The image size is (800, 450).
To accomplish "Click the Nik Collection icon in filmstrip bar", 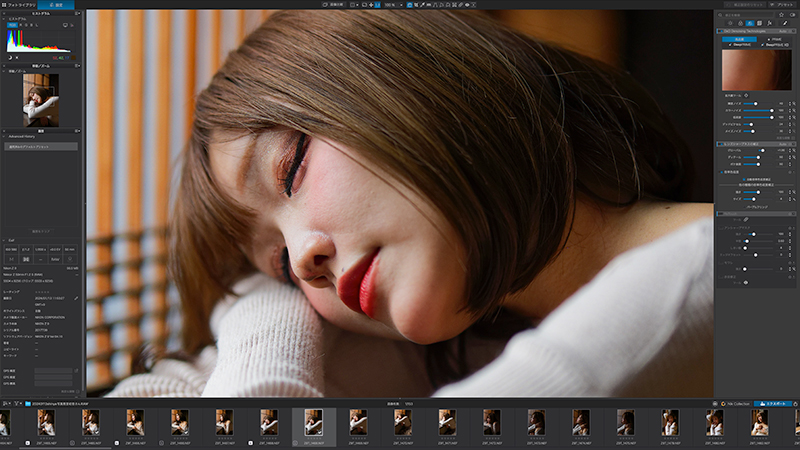I will click(x=721, y=404).
